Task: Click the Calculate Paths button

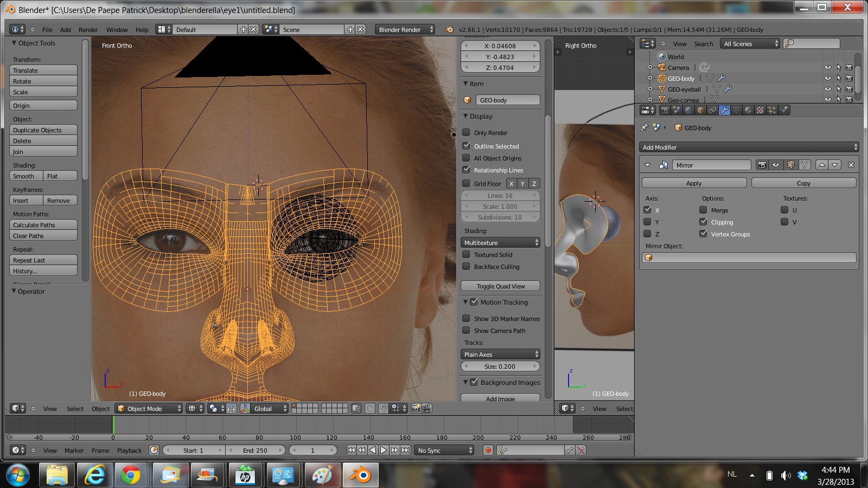Action: [x=43, y=224]
